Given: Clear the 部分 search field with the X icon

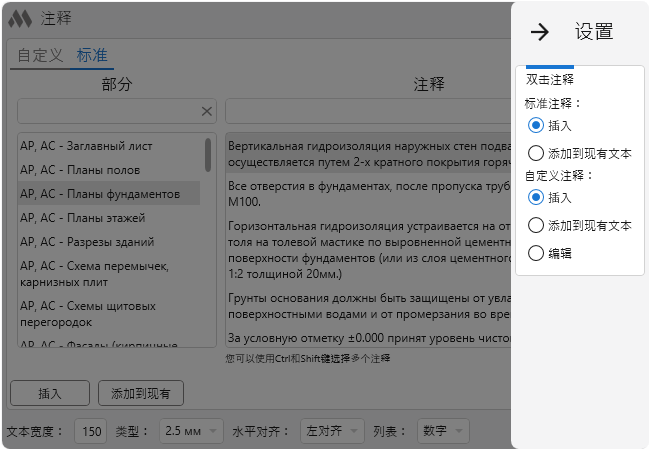Looking at the screenshot, I should (x=207, y=111).
